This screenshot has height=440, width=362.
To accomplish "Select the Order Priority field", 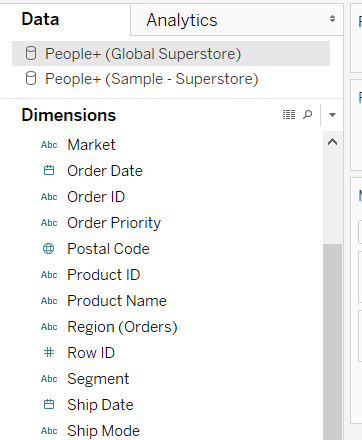I will coord(114,223).
